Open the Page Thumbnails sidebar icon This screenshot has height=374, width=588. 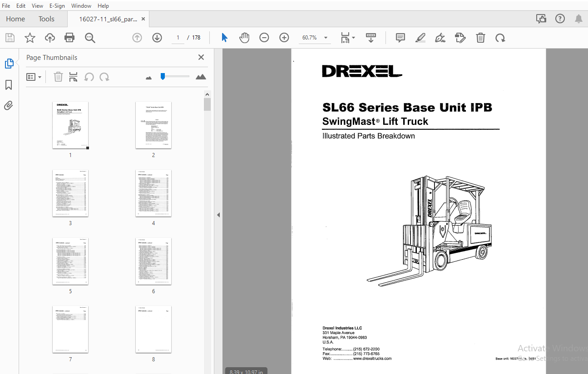(9, 64)
